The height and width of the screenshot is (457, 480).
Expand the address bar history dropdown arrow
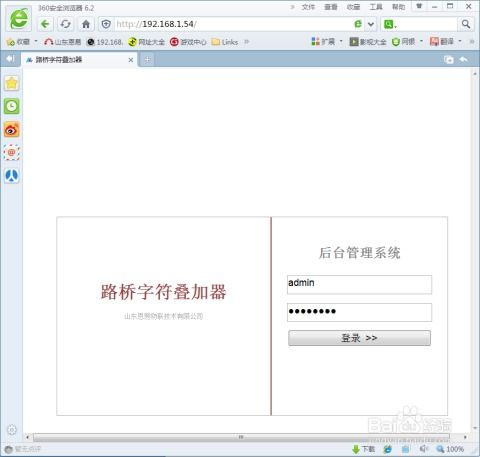[371, 24]
